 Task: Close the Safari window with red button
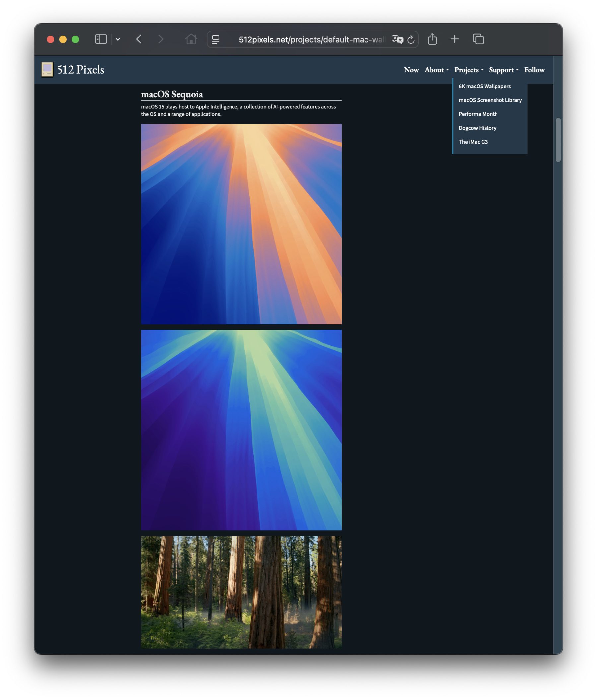tap(51, 39)
